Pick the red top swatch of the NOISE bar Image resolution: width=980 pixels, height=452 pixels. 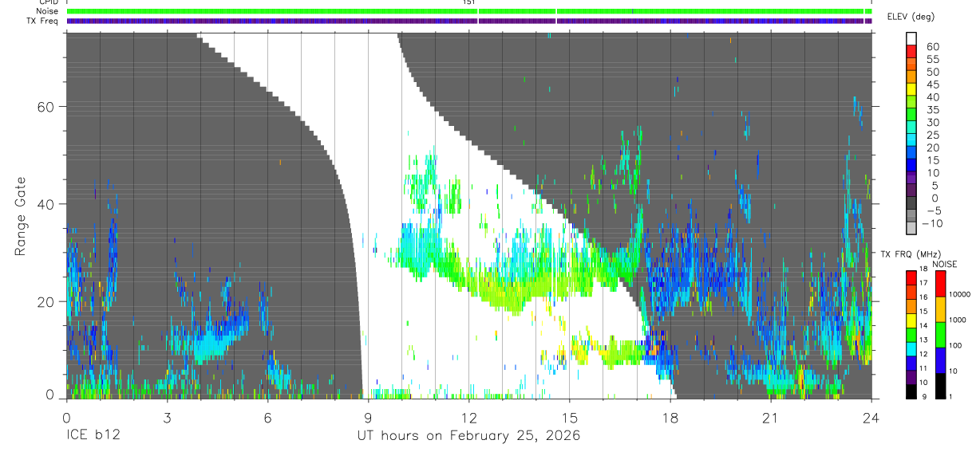tap(941, 284)
